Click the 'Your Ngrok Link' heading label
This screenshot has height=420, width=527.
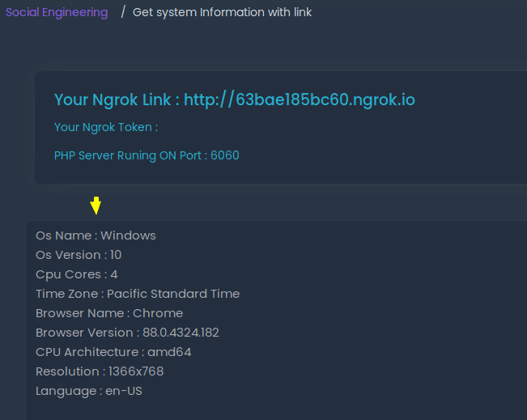pyautogui.click(x=117, y=100)
